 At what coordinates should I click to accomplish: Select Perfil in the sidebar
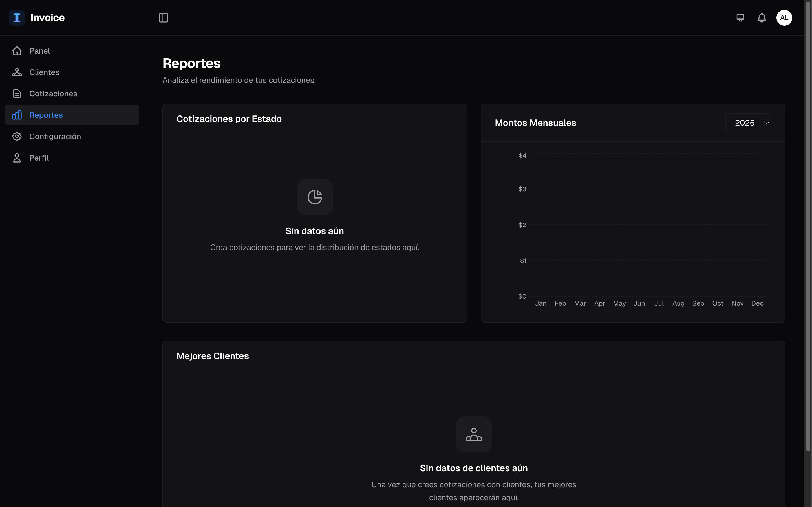[x=39, y=158]
